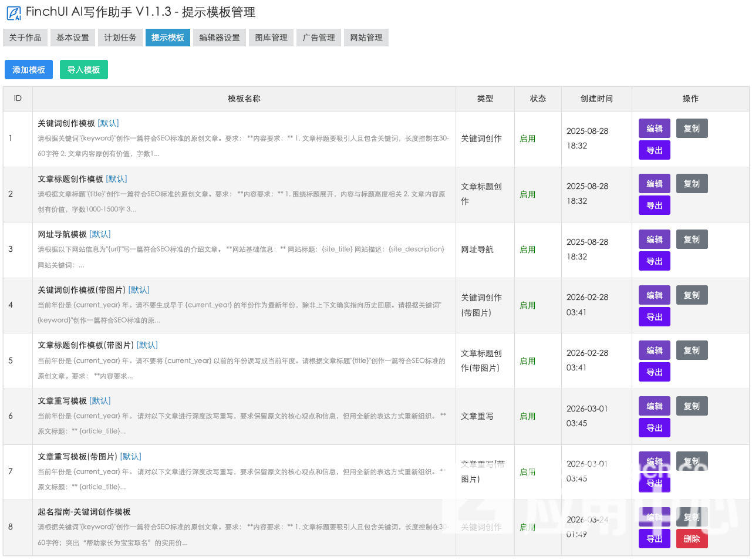Viewport: 752px width, 560px height.
Task: Switch to the 基本设置 tab
Action: [x=73, y=38]
